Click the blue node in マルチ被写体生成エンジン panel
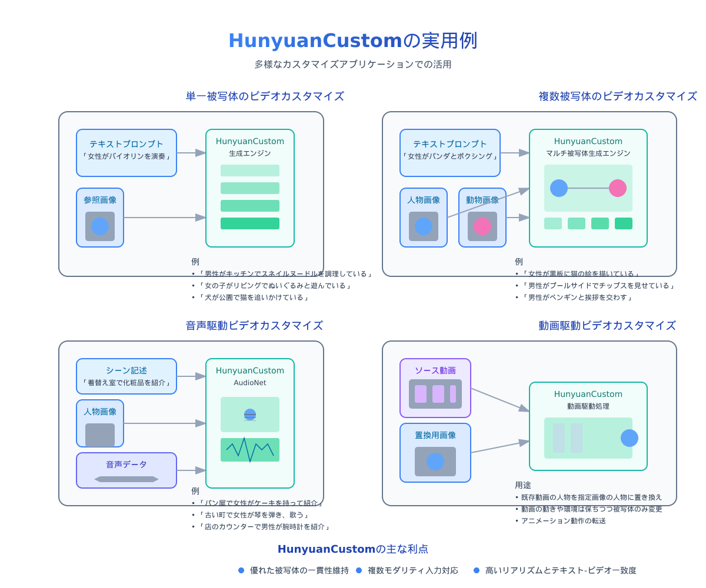 pos(559,188)
